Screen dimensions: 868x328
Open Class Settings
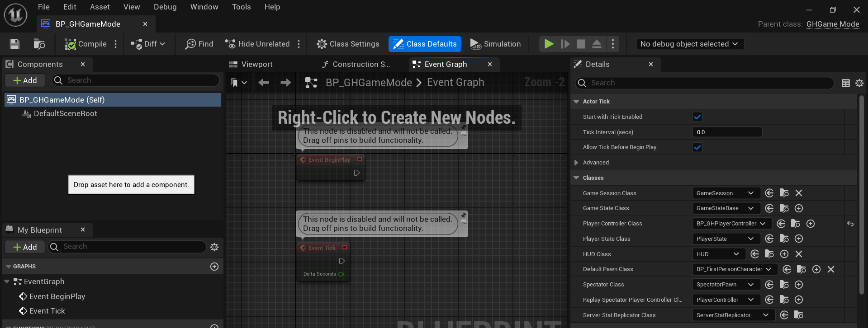click(348, 44)
